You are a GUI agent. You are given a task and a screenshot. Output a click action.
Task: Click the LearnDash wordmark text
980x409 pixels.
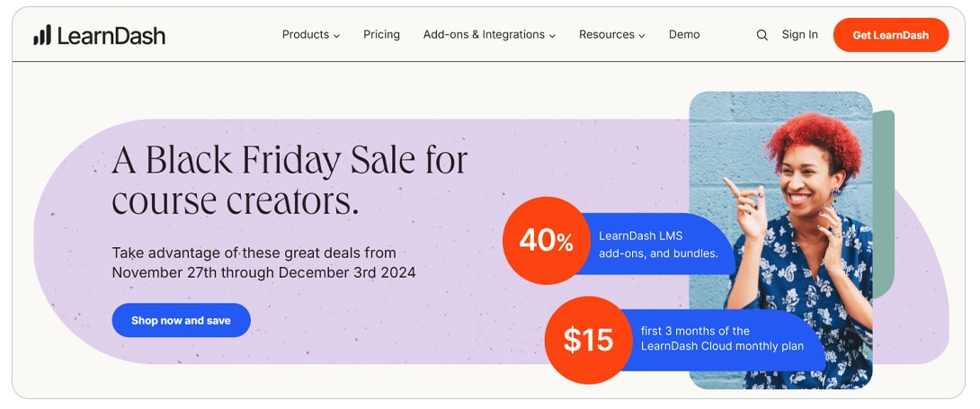click(x=111, y=35)
